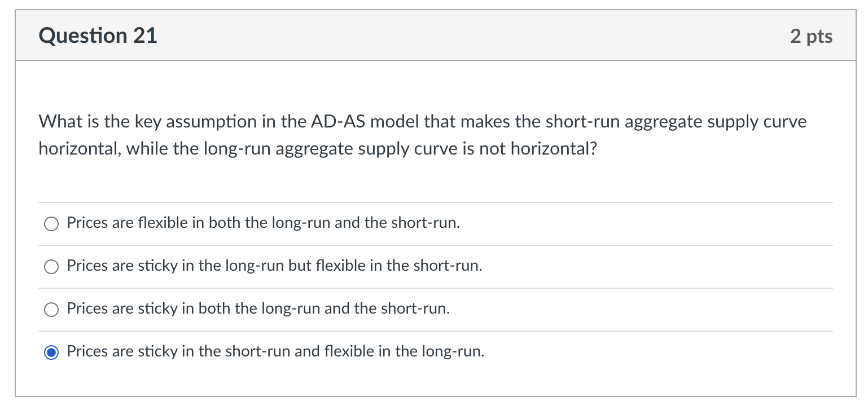
Task: Click the question card border area
Action: coord(16,226)
